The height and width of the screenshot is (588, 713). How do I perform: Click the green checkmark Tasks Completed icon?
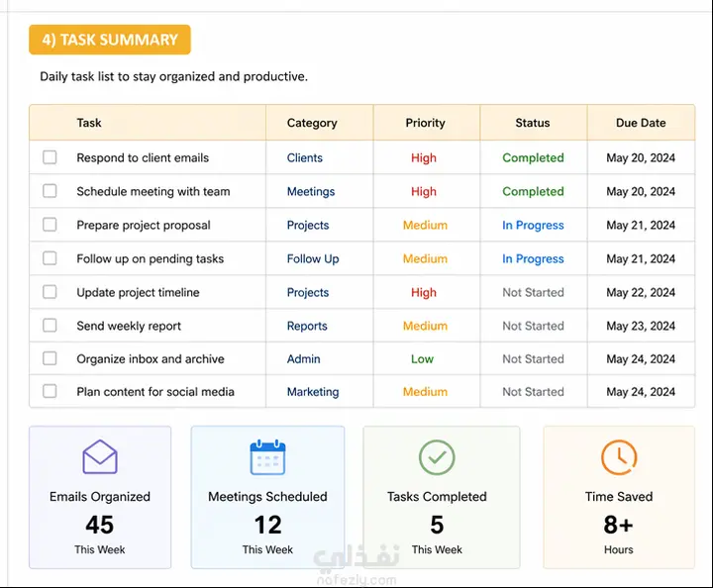pyautogui.click(x=437, y=457)
